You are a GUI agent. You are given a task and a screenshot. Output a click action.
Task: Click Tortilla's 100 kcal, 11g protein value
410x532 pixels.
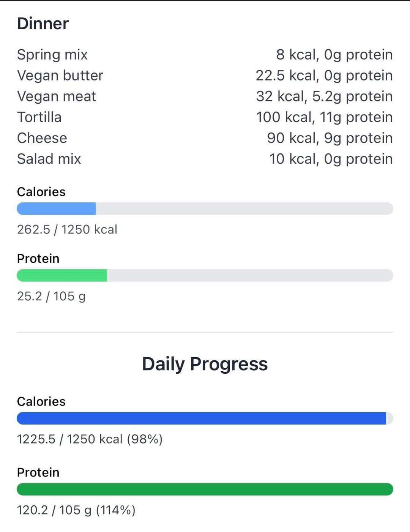324,117
